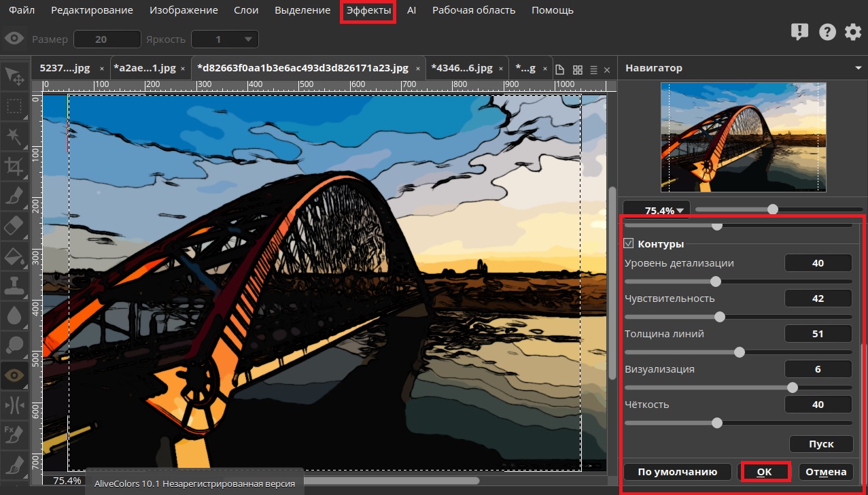Viewport: 868px width, 495px height.
Task: Choose the Eraser tool
Action: coord(14,225)
